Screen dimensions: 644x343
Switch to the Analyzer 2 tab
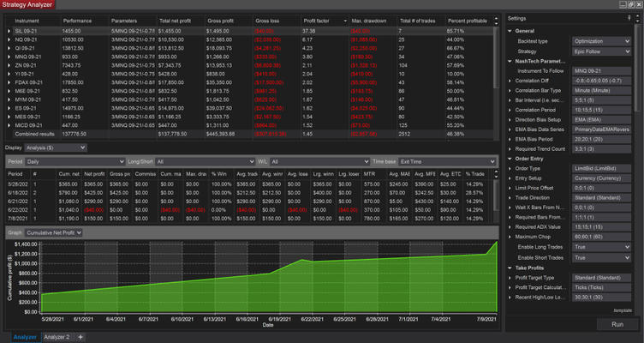tap(57, 337)
